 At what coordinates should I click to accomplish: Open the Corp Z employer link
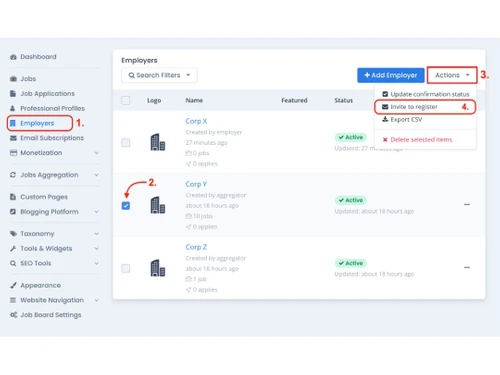click(x=196, y=247)
